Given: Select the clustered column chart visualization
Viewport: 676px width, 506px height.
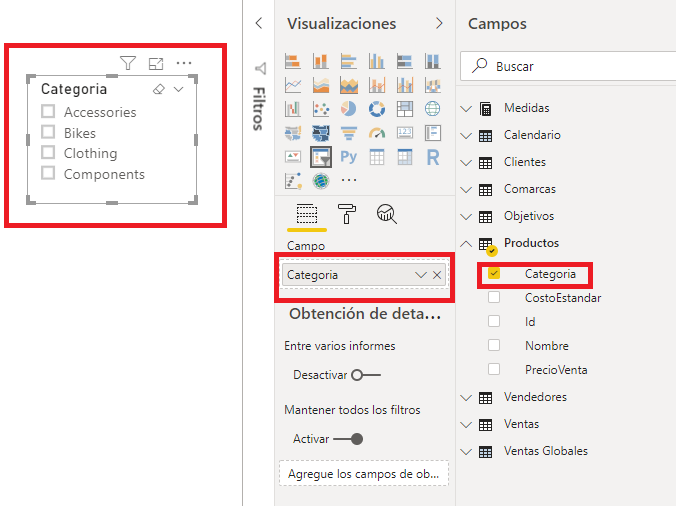Looking at the screenshot, I should click(x=376, y=61).
